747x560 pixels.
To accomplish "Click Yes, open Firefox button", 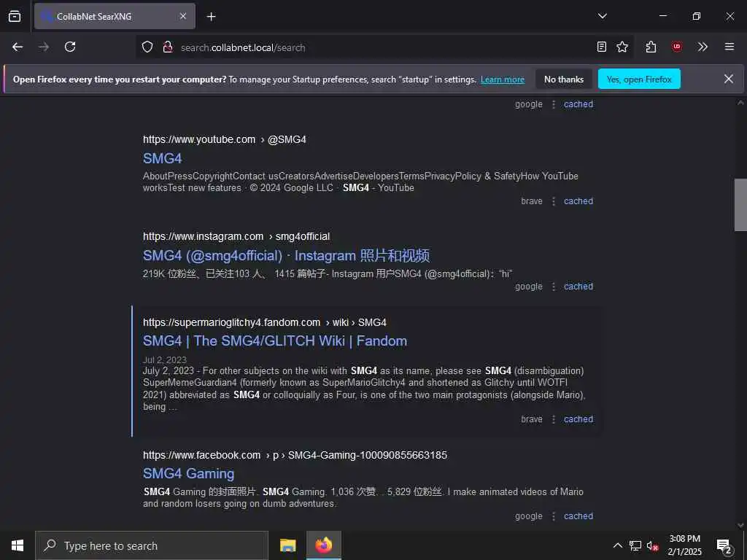I will pyautogui.click(x=639, y=79).
